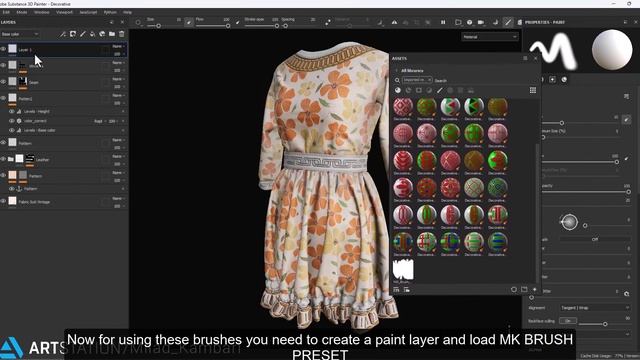This screenshot has height=360, width=640.
Task: Hide the Fabric Suit Vintage layer
Action: pos(3,201)
